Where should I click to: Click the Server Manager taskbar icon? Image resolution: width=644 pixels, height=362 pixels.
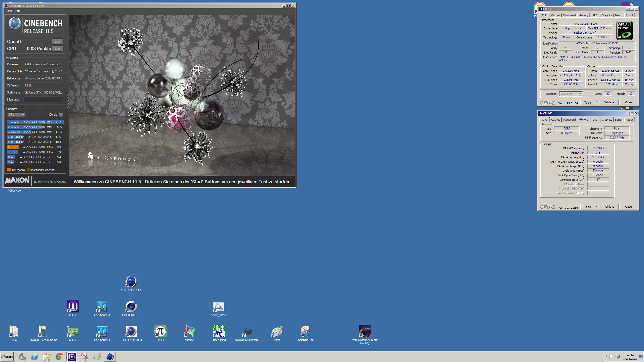pyautogui.click(x=22, y=356)
